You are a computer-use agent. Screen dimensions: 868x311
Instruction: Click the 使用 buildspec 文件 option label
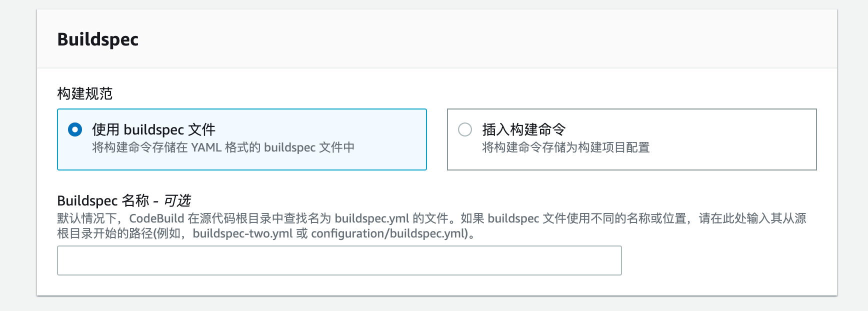tap(153, 130)
